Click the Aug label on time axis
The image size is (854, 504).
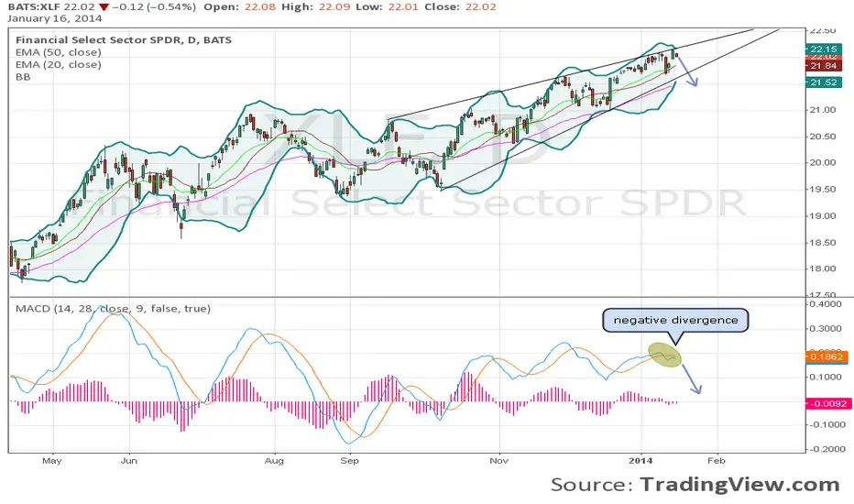coord(274,461)
